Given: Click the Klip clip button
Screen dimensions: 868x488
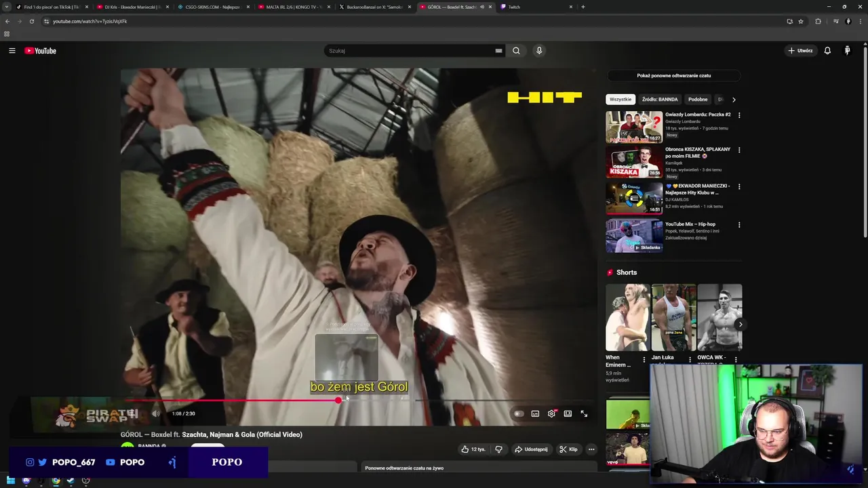Looking at the screenshot, I should coord(568,449).
